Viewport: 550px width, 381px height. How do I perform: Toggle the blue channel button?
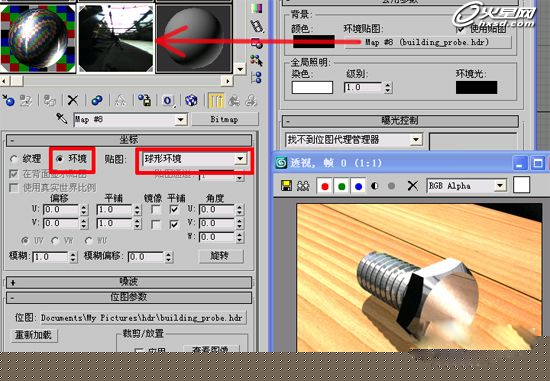[358, 186]
